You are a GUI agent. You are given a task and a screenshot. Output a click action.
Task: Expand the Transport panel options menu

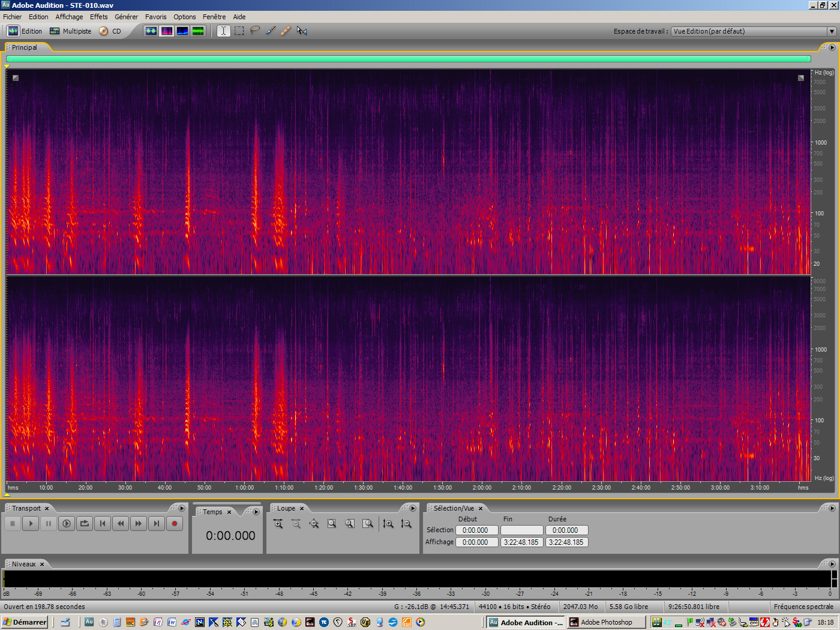coord(182,508)
